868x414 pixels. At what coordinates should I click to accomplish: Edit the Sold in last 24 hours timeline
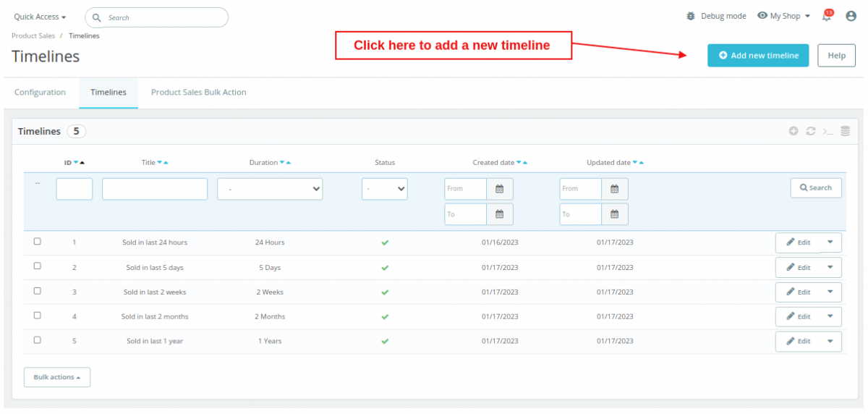pyautogui.click(x=798, y=242)
